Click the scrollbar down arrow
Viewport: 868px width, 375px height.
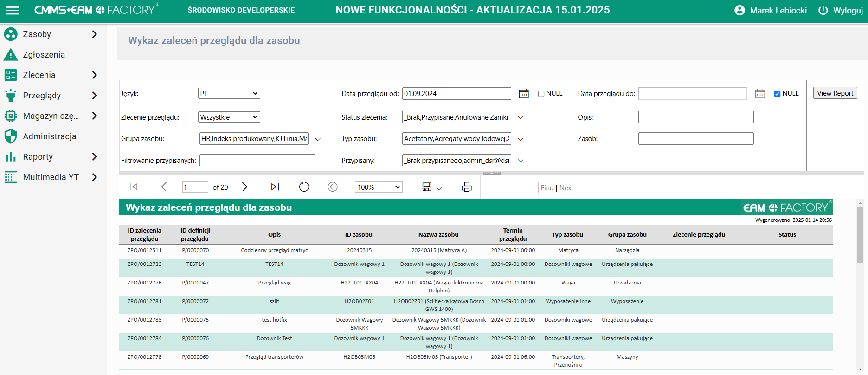click(860, 369)
